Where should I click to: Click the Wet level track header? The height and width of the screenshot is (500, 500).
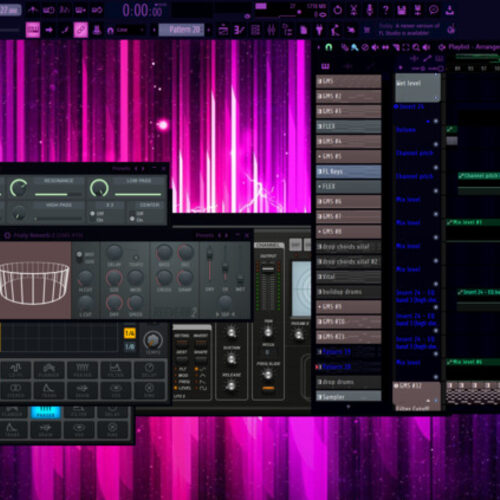click(418, 88)
